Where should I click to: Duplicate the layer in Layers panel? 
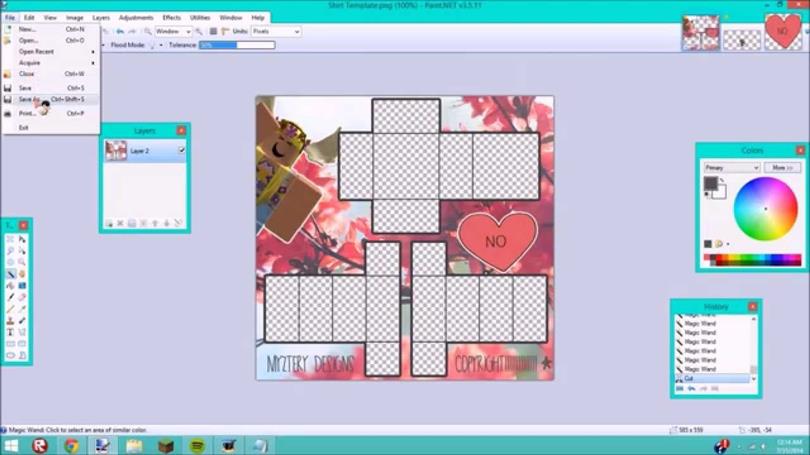(x=132, y=223)
